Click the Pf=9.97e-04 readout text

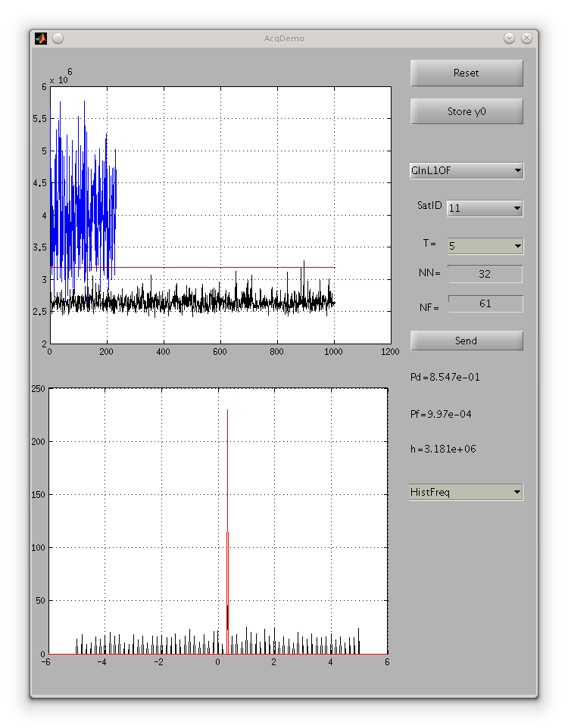[x=442, y=414]
